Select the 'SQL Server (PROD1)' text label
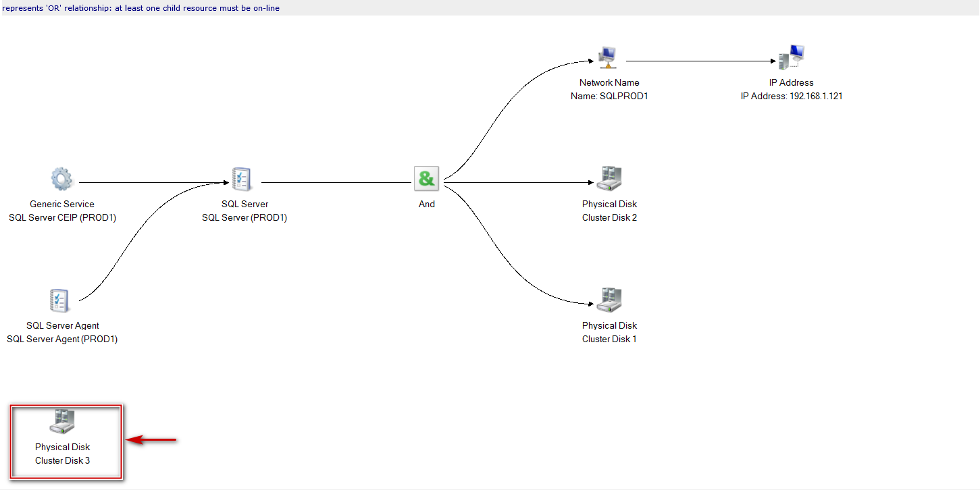This screenshot has height=490, width=980. pyautogui.click(x=244, y=217)
